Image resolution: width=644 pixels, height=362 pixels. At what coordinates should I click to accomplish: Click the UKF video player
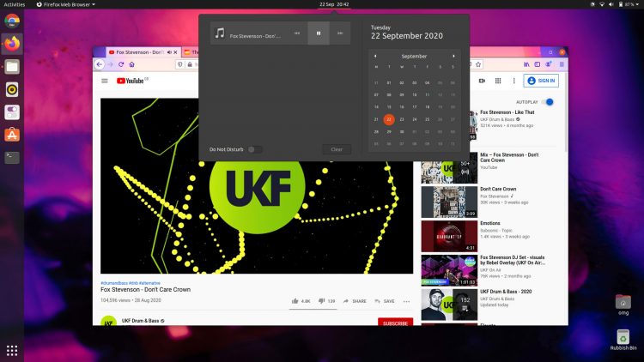click(x=257, y=186)
